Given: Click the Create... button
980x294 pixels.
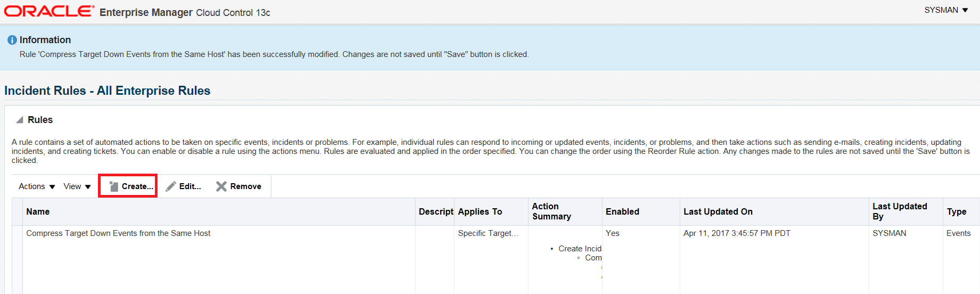Looking at the screenshot, I should coord(128,186).
